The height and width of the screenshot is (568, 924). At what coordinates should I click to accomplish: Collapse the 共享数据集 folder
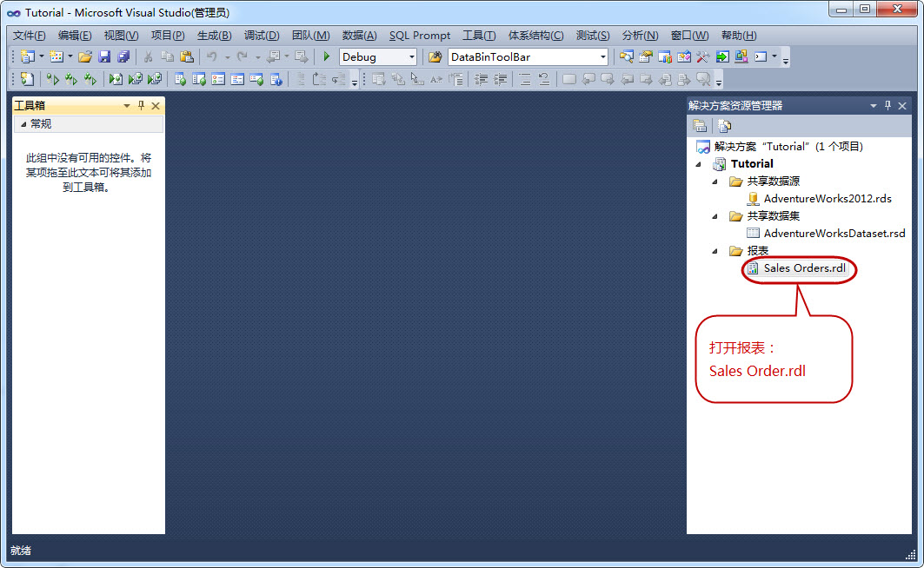[x=715, y=216]
